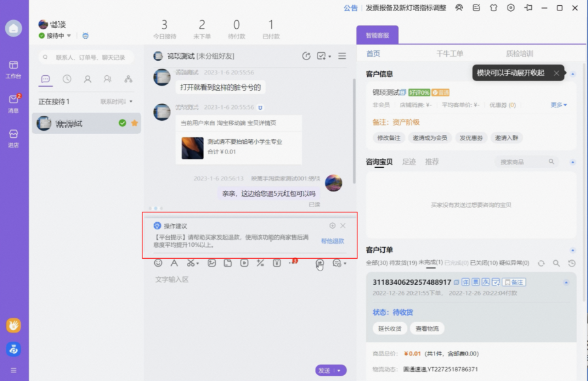Click the 发送 send button
The height and width of the screenshot is (381, 588).
325,371
